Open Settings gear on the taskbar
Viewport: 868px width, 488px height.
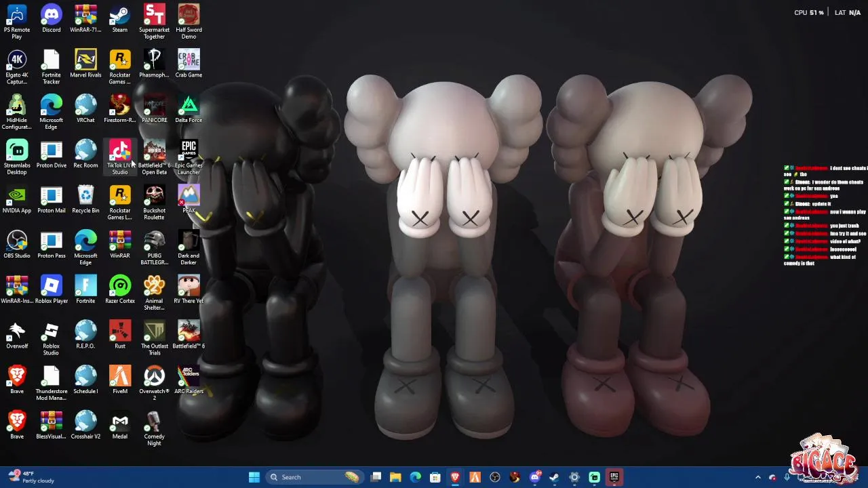(x=574, y=477)
